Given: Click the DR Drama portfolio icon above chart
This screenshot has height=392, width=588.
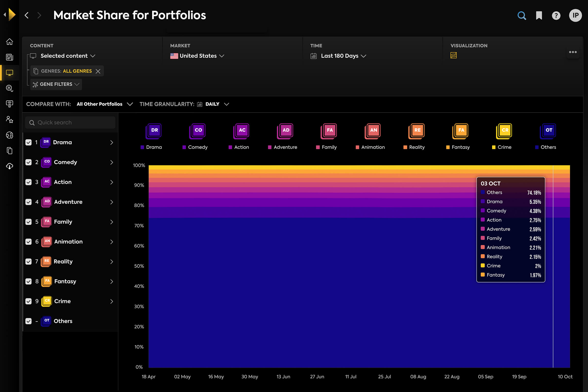Looking at the screenshot, I should (154, 131).
